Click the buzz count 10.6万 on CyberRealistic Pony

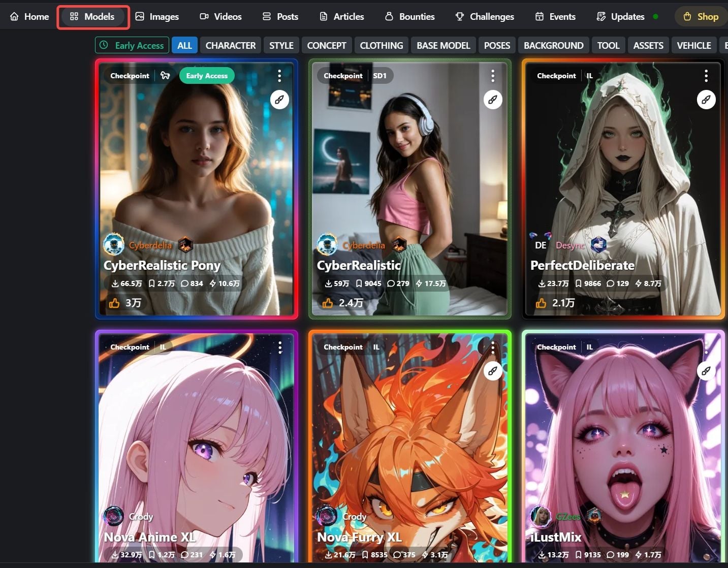tap(225, 283)
